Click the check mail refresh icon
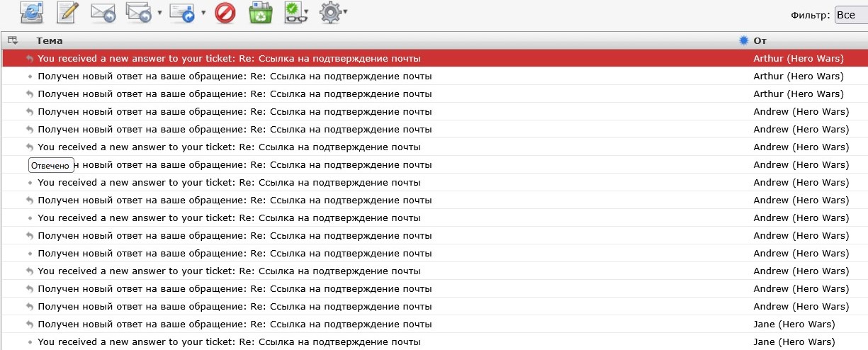The width and height of the screenshot is (868, 350). (x=31, y=13)
